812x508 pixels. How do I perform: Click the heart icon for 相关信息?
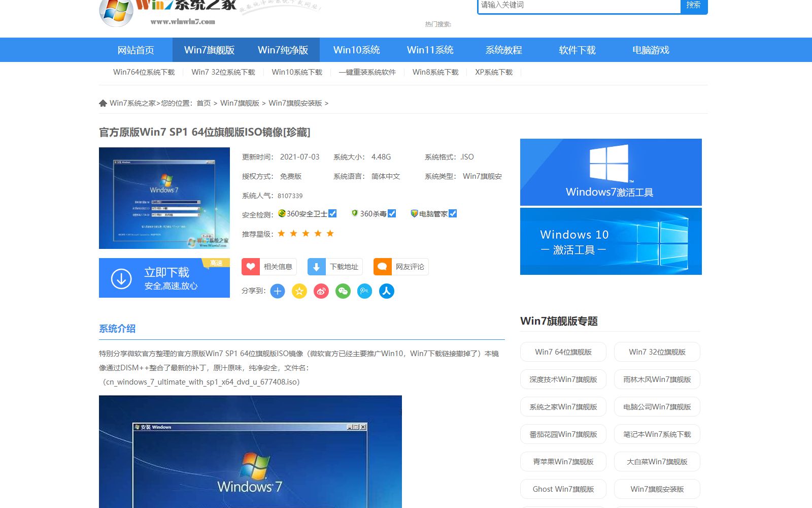click(251, 267)
